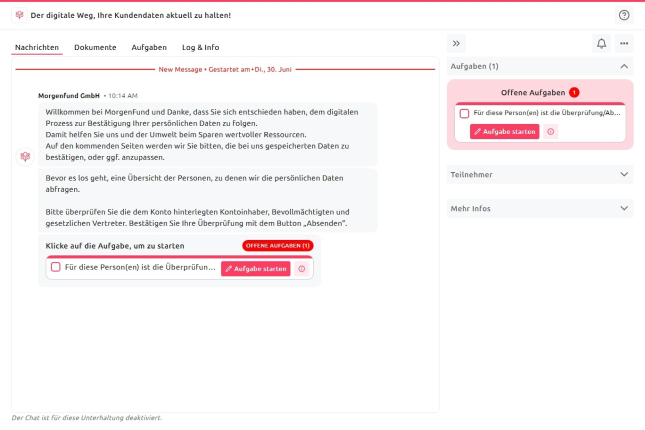
Task: Open the Aufgaben tab
Action: point(149,47)
